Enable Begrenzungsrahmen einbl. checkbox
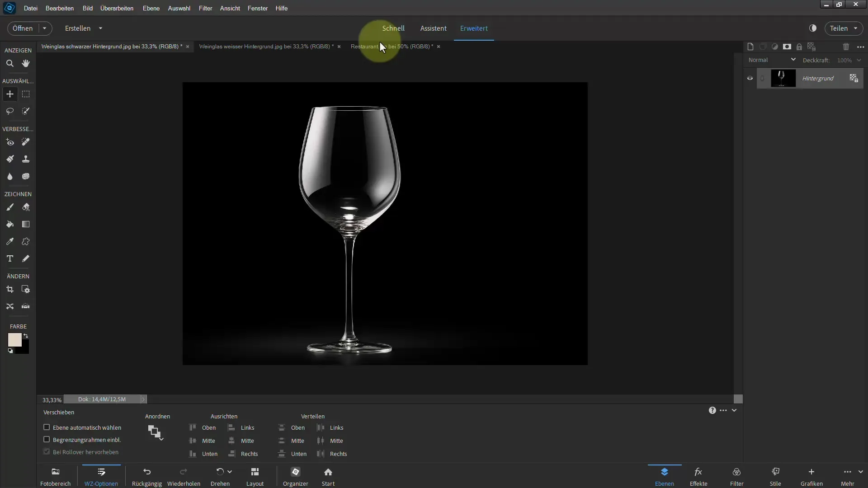The image size is (868, 488). 47,439
